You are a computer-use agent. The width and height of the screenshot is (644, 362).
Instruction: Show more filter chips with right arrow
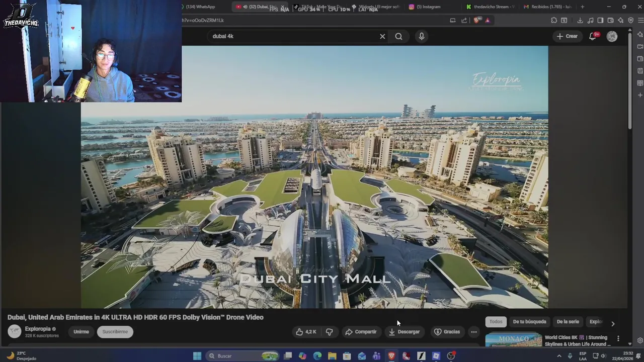[613, 323]
